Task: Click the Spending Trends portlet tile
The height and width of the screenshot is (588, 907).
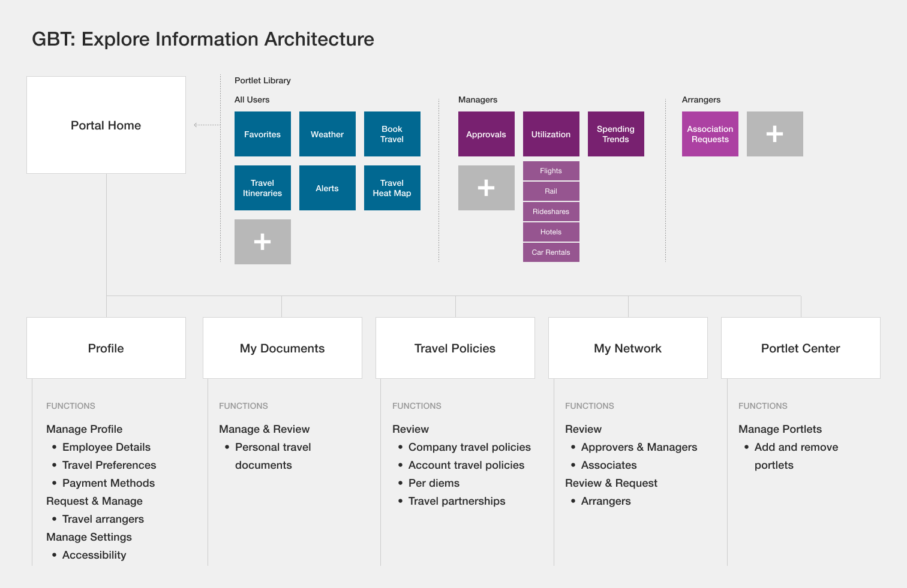Action: [x=616, y=134]
